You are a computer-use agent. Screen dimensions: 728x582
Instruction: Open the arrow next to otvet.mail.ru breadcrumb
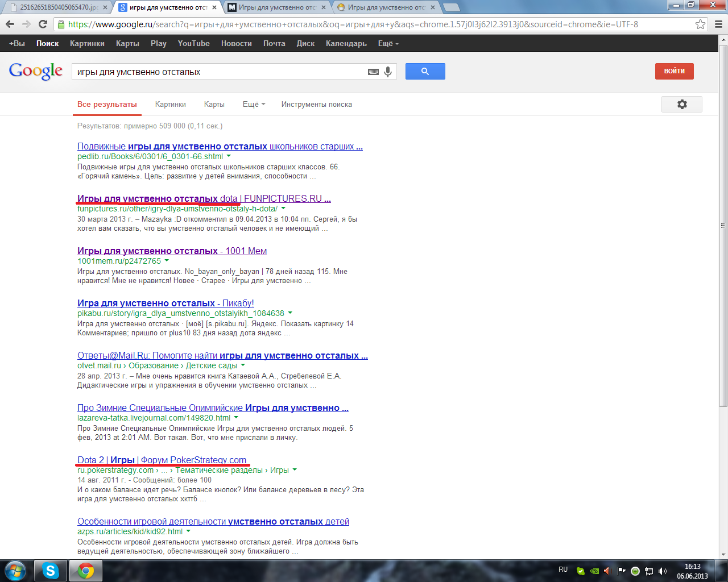[243, 365]
